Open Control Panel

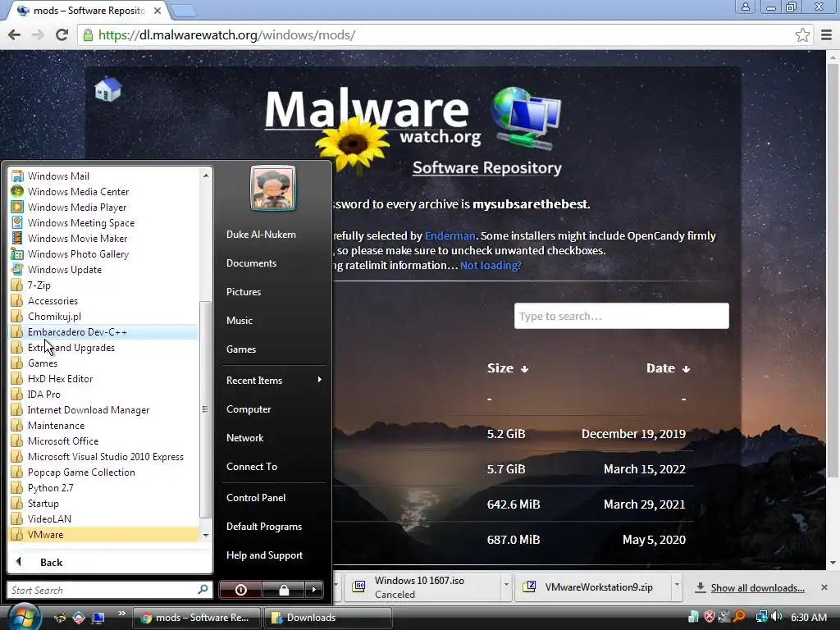click(256, 497)
